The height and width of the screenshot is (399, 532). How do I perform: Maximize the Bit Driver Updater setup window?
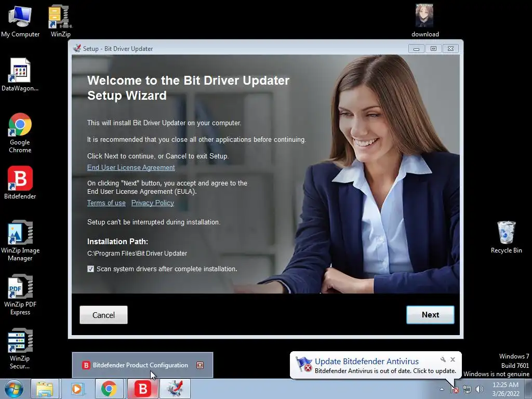pyautogui.click(x=433, y=49)
